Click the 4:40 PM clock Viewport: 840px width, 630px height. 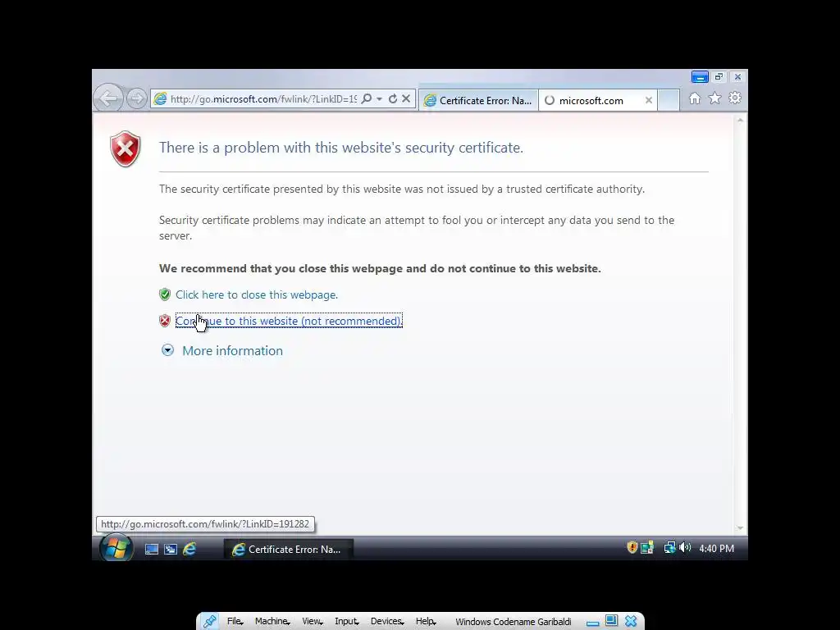pyautogui.click(x=716, y=549)
